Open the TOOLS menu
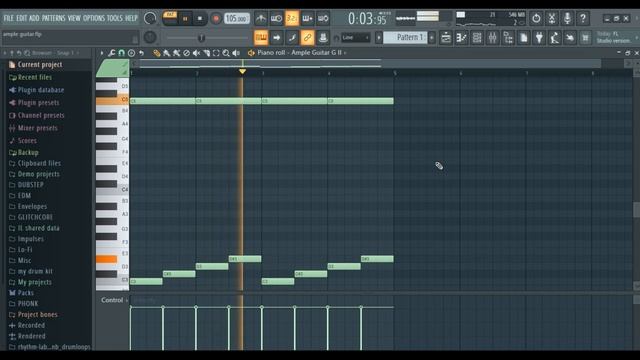This screenshot has height=360, width=640. [x=115, y=18]
